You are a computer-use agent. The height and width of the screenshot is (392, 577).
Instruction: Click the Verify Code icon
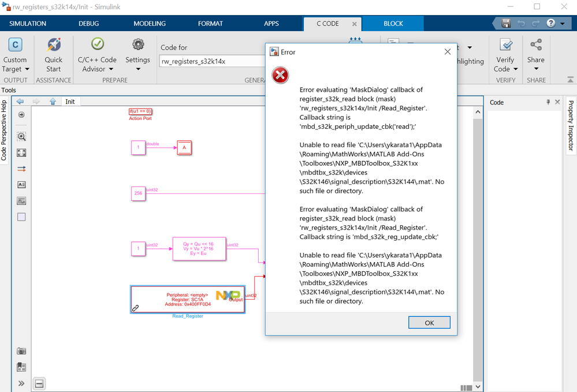pos(506,44)
